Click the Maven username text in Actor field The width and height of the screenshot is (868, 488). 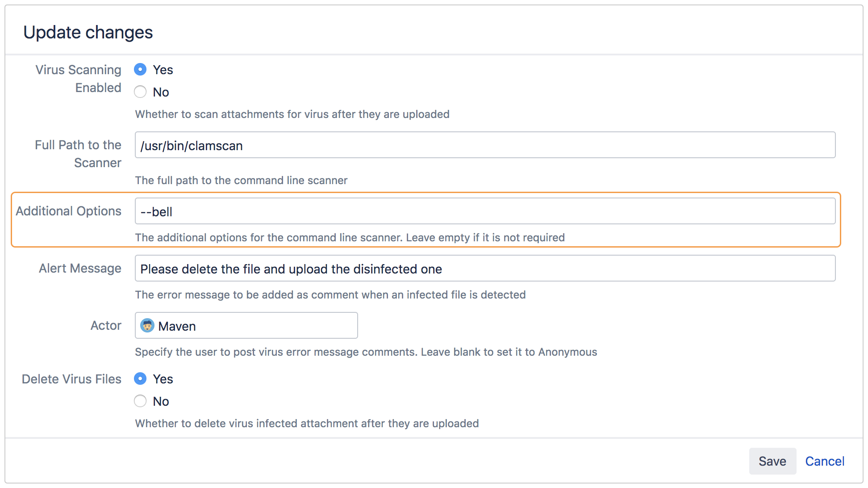pyautogui.click(x=177, y=326)
